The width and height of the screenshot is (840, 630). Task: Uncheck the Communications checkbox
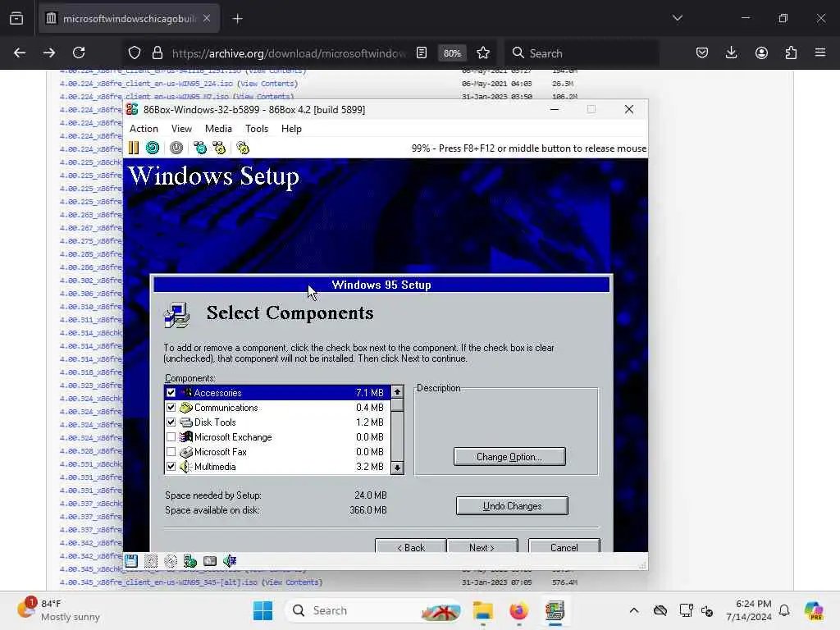click(x=171, y=408)
